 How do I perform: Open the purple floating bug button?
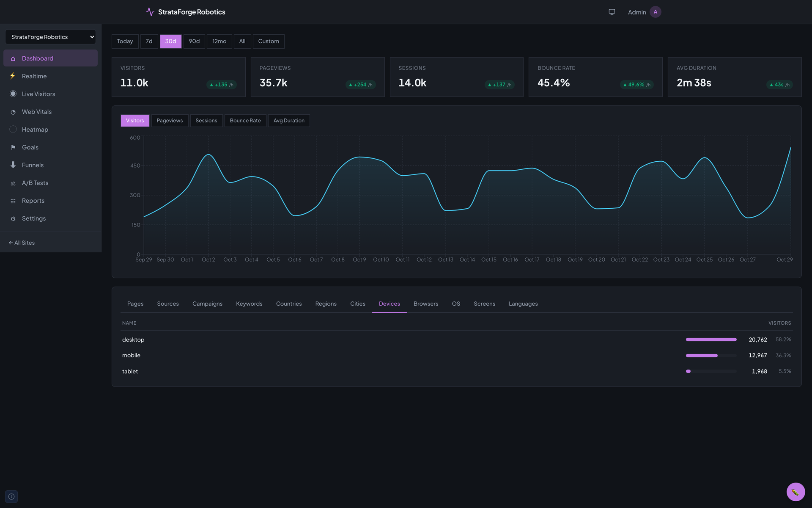click(x=796, y=492)
